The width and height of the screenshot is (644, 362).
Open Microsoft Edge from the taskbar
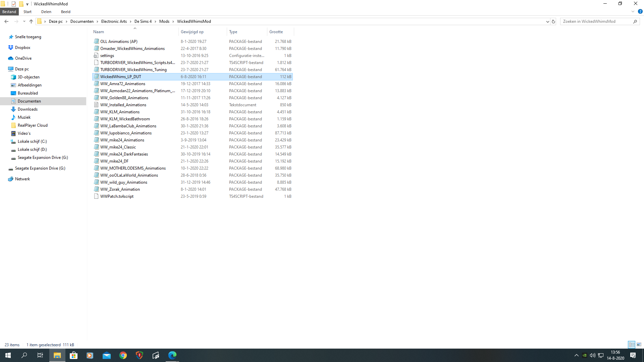[x=172, y=355]
